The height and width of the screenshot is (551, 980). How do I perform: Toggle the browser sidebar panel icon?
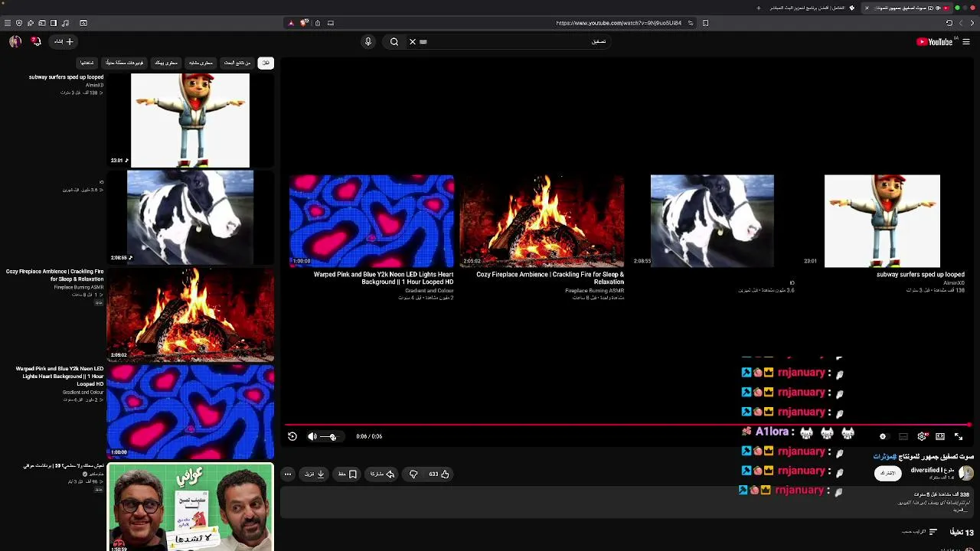click(x=54, y=23)
